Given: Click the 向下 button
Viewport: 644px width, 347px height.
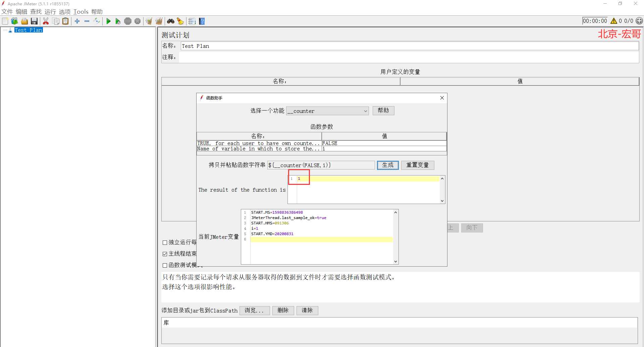Looking at the screenshot, I should [472, 228].
